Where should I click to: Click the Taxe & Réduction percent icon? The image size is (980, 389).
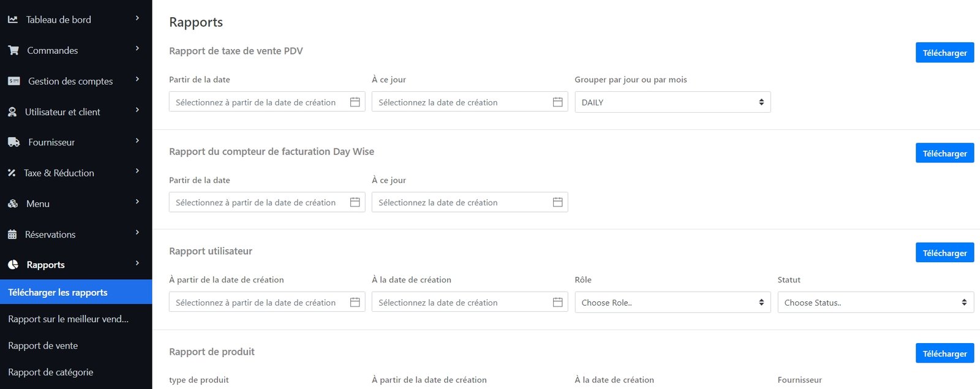12,173
